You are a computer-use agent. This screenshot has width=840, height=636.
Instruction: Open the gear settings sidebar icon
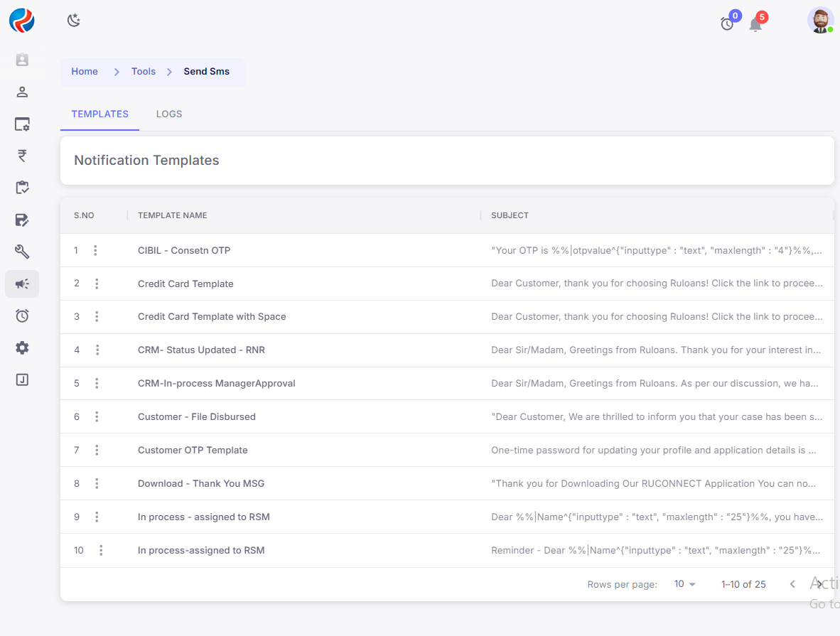(x=22, y=347)
